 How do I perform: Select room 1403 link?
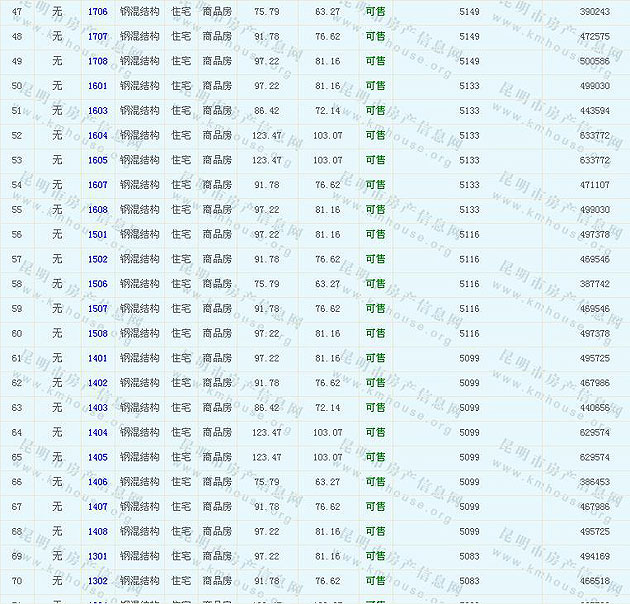(98, 408)
